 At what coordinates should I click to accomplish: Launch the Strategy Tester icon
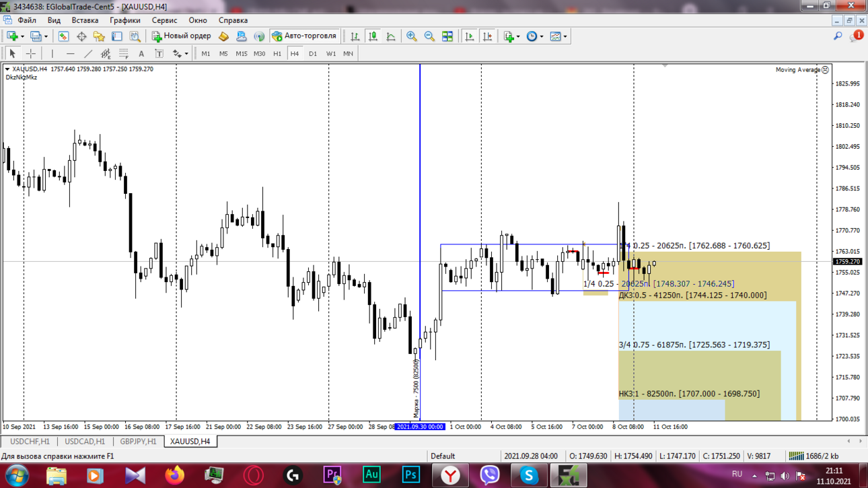pyautogui.click(x=135, y=36)
